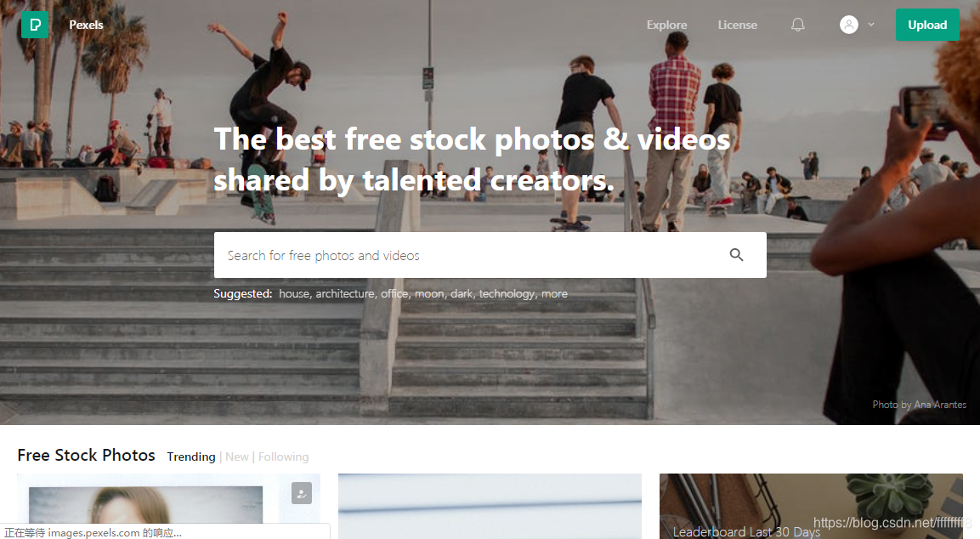980x539 pixels.
Task: Click the green Upload button
Action: tap(927, 25)
